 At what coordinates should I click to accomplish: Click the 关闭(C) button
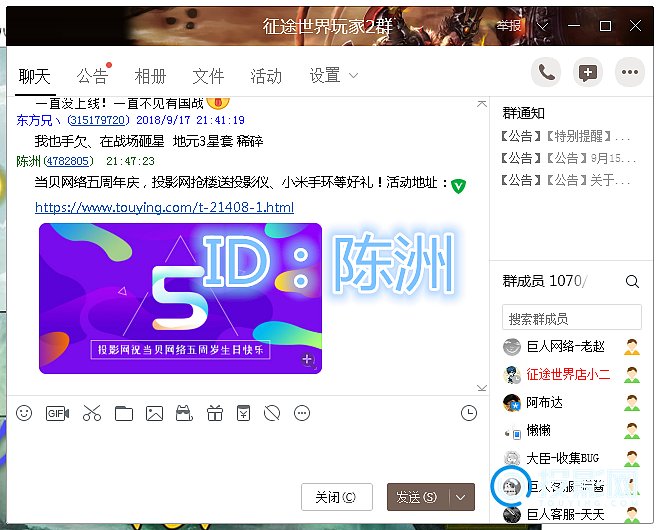tap(336, 497)
